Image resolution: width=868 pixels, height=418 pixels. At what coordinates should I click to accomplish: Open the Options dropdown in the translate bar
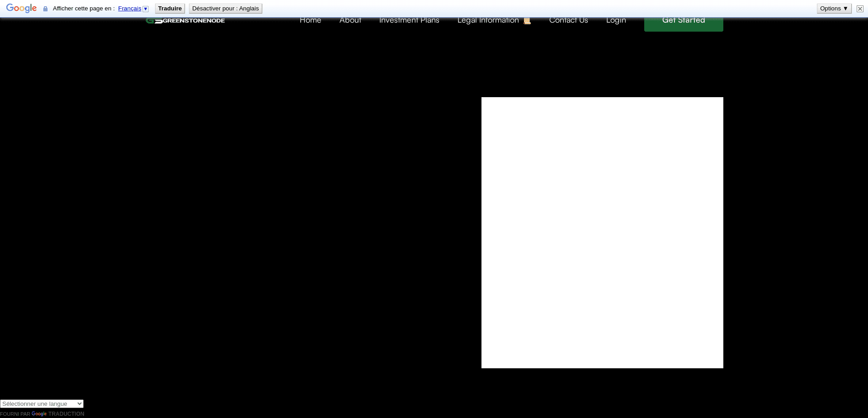click(x=834, y=8)
